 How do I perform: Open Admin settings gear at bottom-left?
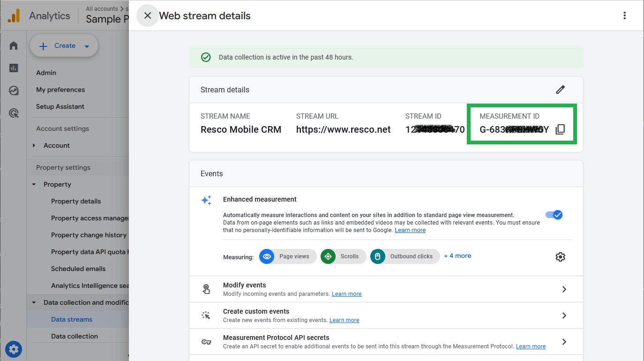point(14,349)
